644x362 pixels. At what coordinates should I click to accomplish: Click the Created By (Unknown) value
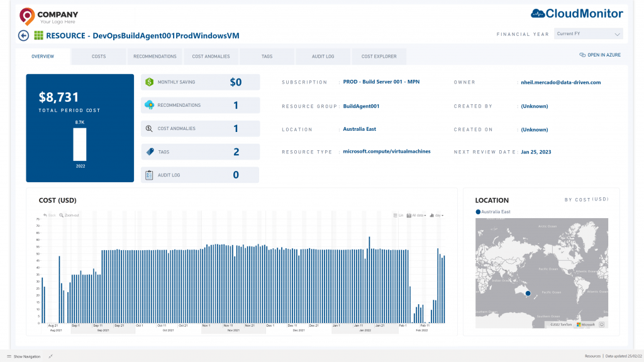point(535,106)
